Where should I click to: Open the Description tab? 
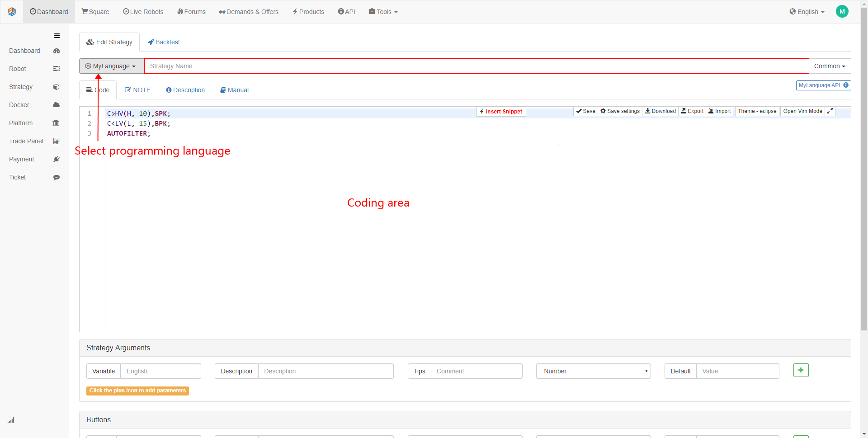(x=185, y=90)
